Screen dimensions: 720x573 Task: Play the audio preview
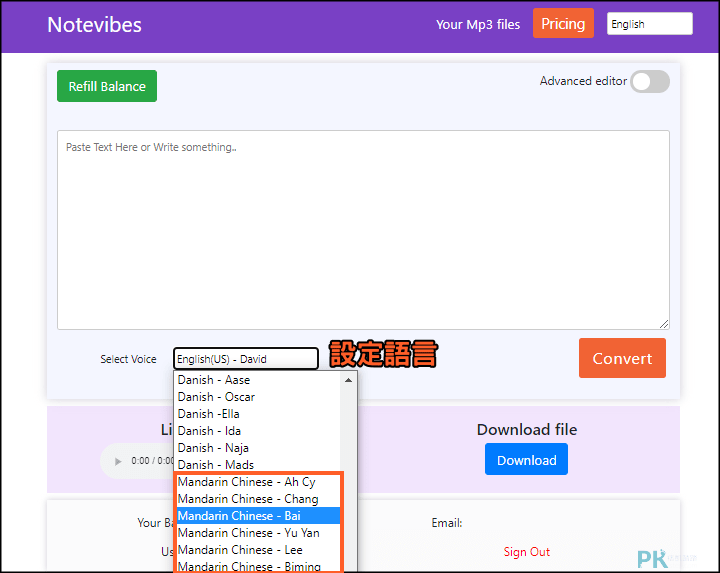click(118, 461)
